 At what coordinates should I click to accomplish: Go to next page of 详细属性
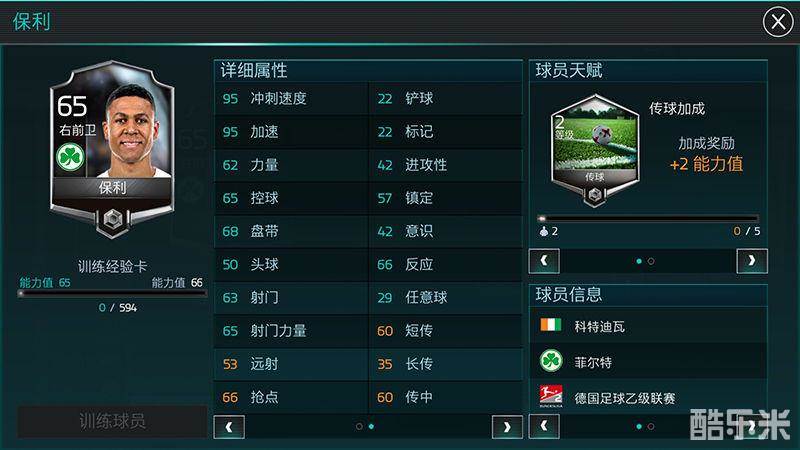(x=507, y=427)
